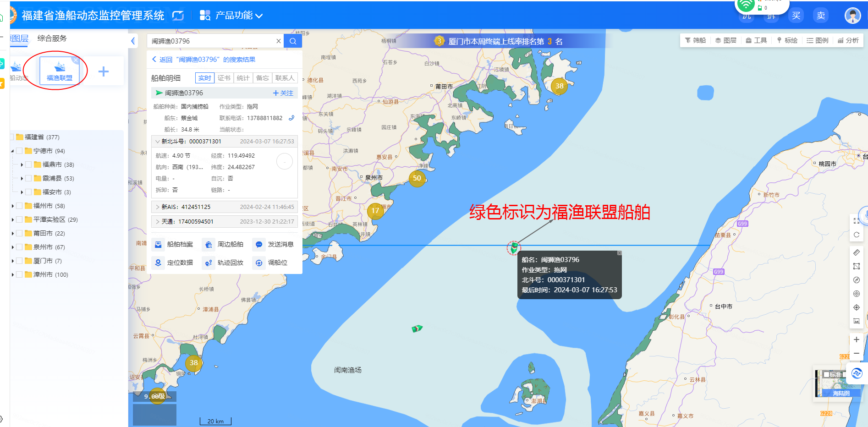
Task: Enable the 霞浦县 checkbox
Action: coord(29,178)
